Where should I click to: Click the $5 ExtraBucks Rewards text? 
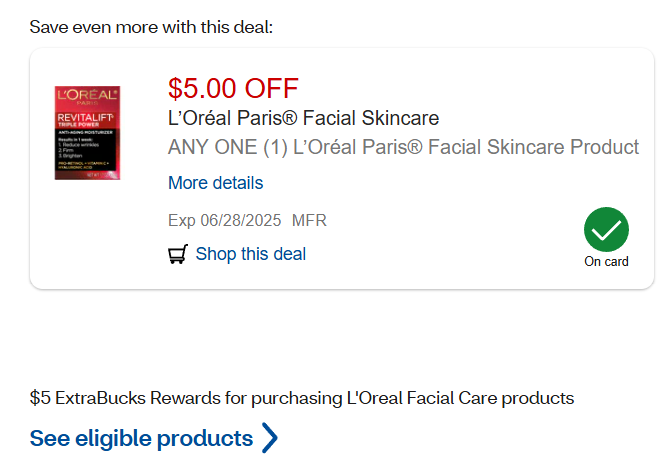click(x=301, y=398)
